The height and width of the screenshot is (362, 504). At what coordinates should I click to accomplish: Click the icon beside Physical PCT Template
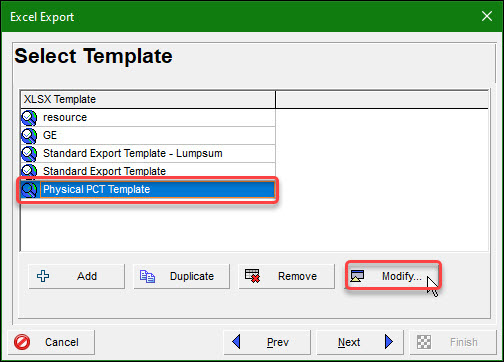click(x=29, y=190)
